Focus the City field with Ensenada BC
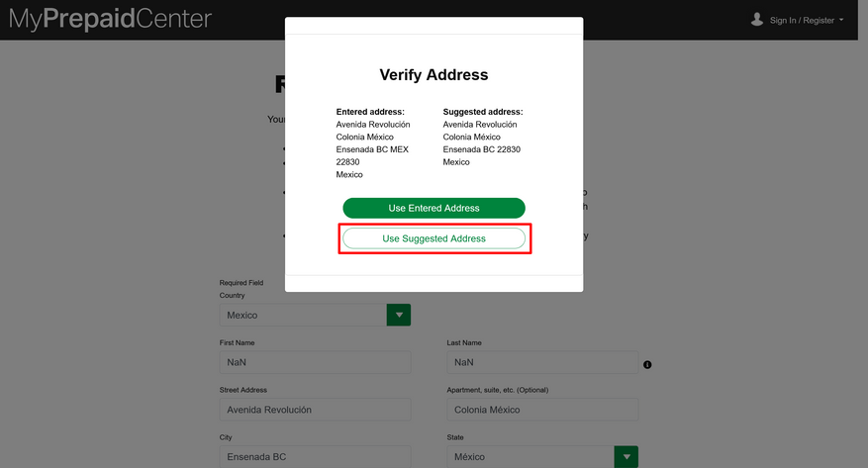The image size is (868, 468). click(315, 457)
